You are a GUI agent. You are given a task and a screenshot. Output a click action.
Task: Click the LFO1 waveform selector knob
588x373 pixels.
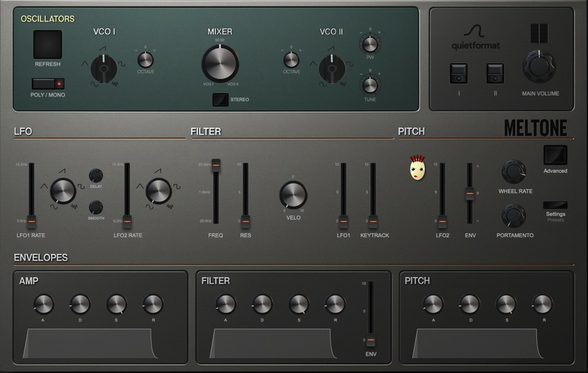tap(63, 191)
